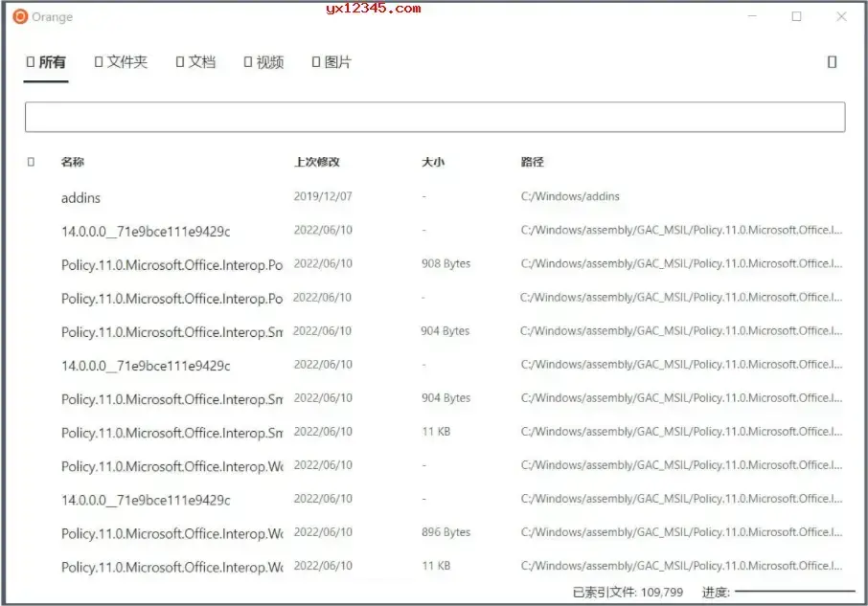Open the 文件夹 tab
The width and height of the screenshot is (868, 606).
click(121, 62)
